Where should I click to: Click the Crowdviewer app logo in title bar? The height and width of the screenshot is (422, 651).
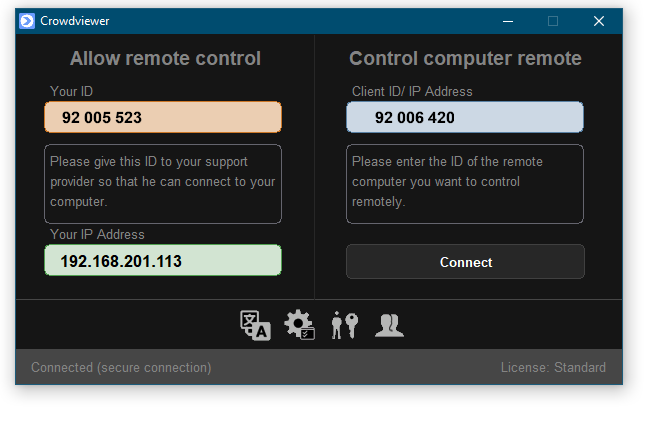(27, 21)
